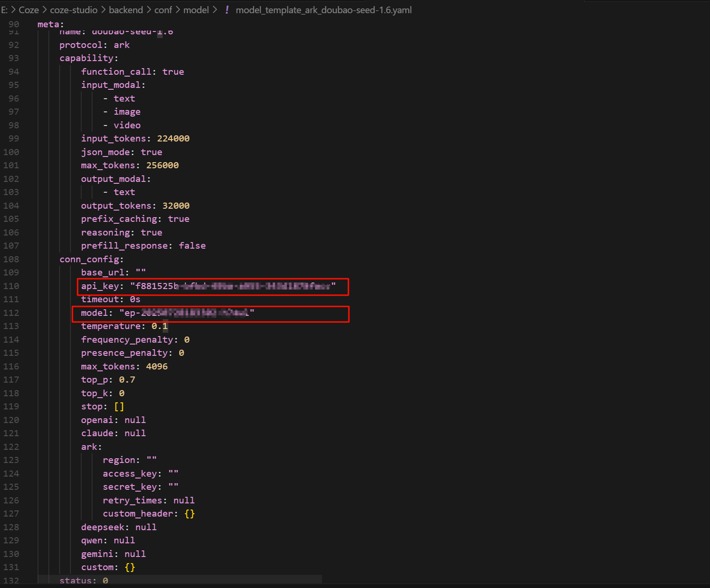
Task: Select the 'backend' breadcrumb segment
Action: 126,10
